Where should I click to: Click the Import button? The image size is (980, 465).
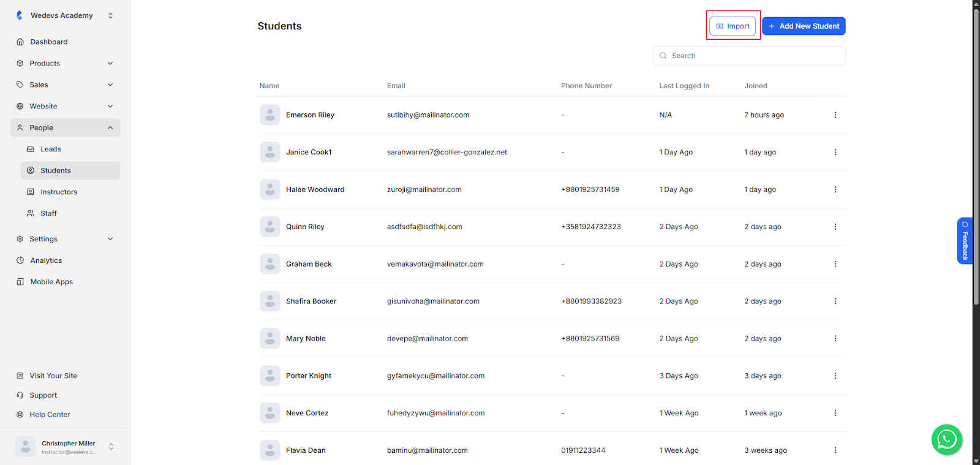coord(733,26)
